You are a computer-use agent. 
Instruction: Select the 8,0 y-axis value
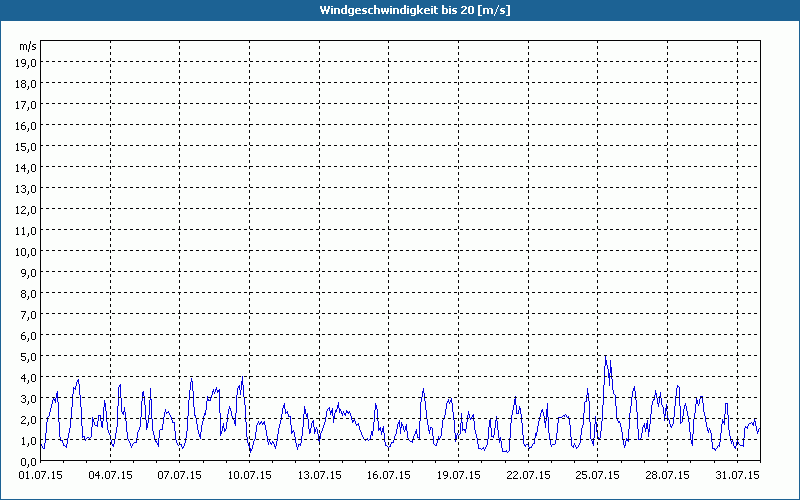(x=29, y=294)
